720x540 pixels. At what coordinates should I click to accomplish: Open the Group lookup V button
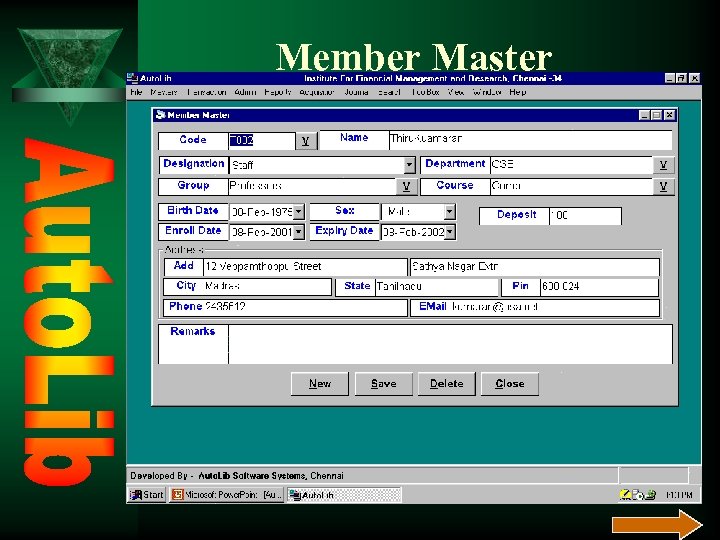pos(406,186)
